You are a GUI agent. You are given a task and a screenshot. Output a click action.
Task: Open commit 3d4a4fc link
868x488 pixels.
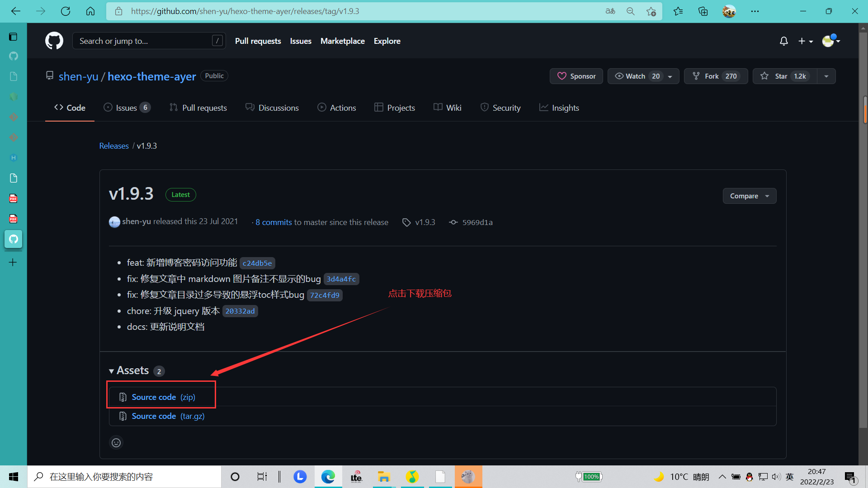click(x=341, y=279)
